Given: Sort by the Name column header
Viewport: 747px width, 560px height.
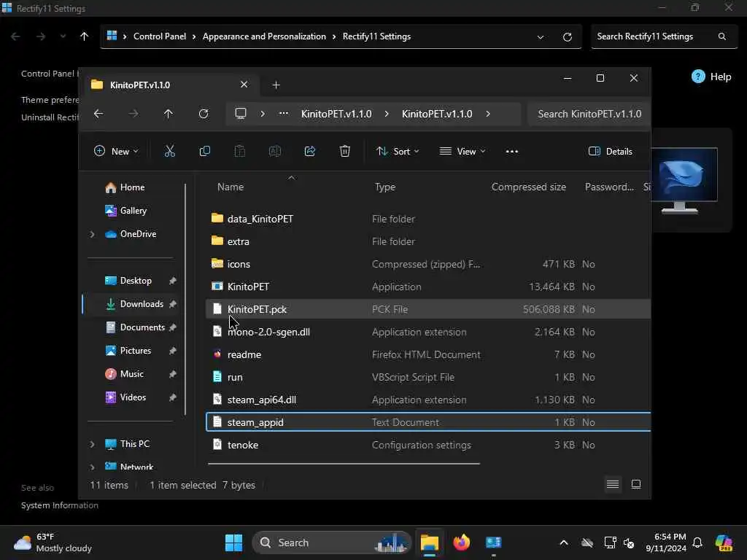Looking at the screenshot, I should tap(231, 187).
